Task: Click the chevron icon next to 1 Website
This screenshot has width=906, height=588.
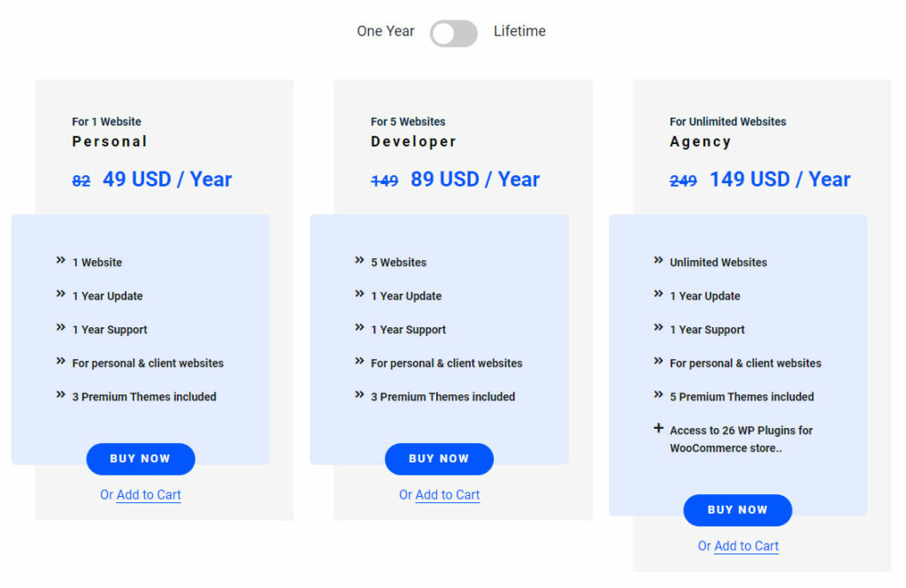Action: (61, 261)
